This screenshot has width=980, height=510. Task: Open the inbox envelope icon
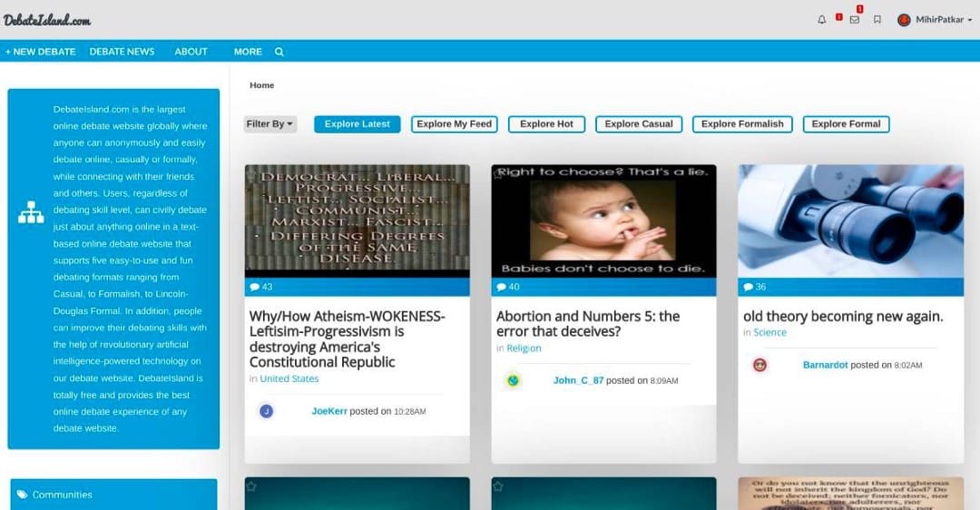point(855,20)
